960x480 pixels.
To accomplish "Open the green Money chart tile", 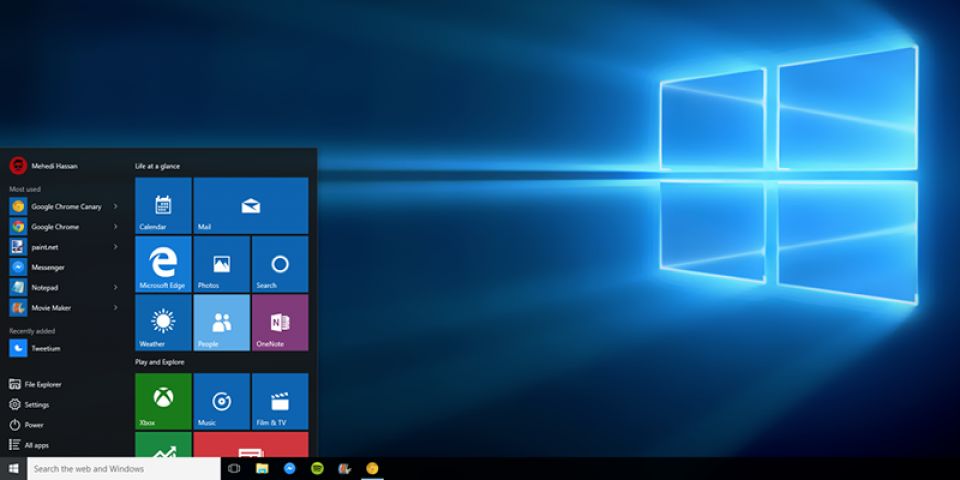I will coord(163,444).
